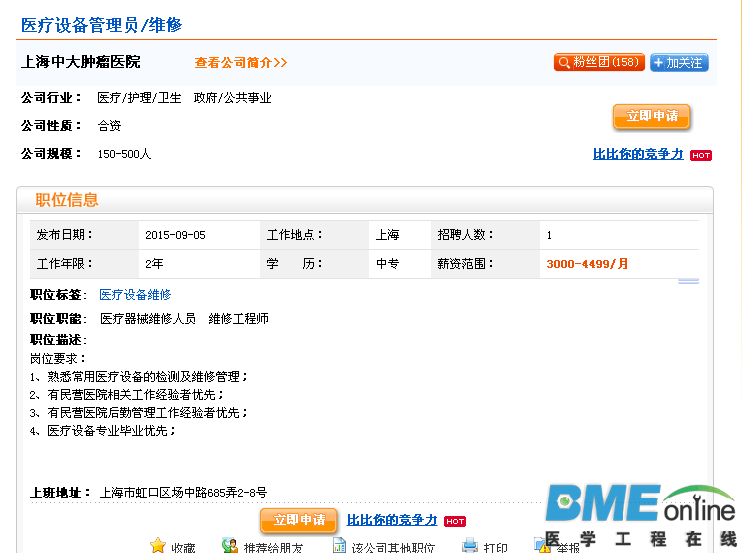
Task: Click the 政府/公共事业 industry text
Action: pyautogui.click(x=232, y=98)
